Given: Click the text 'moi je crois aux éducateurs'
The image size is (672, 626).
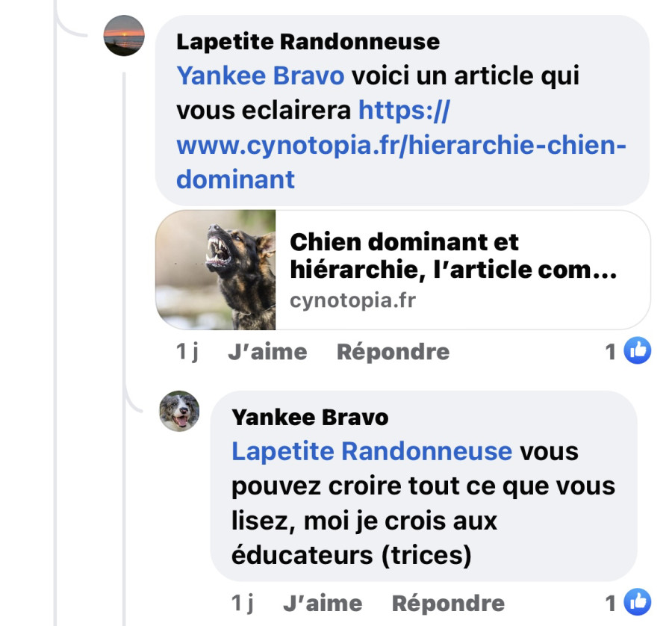Looking at the screenshot, I should 364,538.
